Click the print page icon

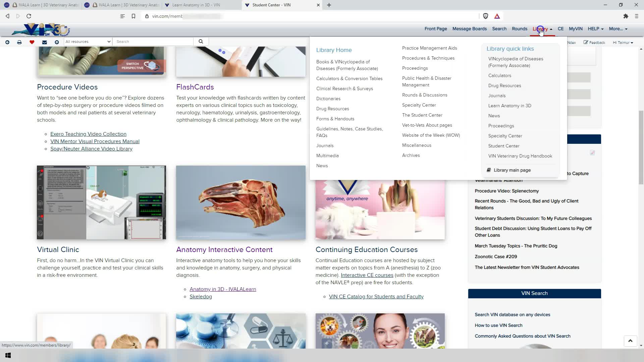pos(19,42)
